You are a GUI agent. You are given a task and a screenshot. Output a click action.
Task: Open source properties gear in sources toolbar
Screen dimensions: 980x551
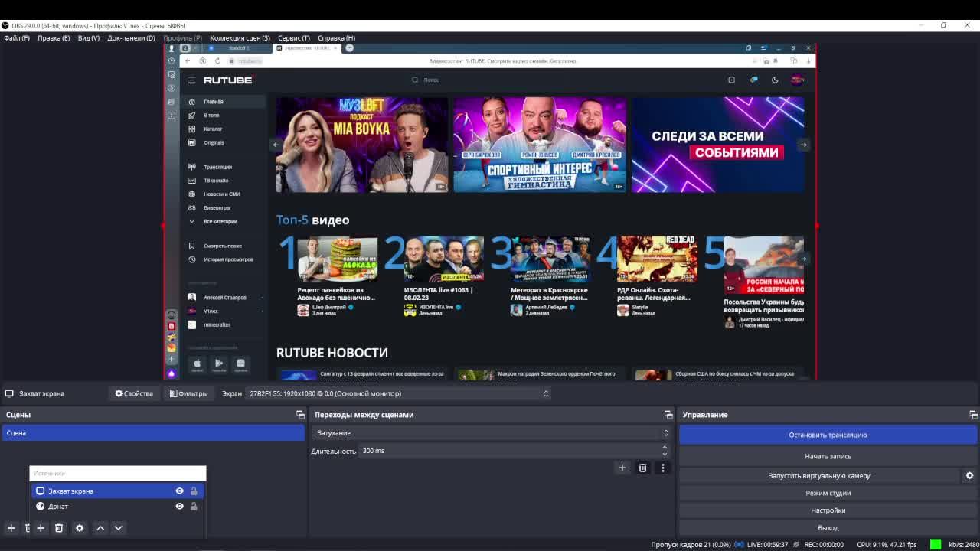tap(80, 528)
